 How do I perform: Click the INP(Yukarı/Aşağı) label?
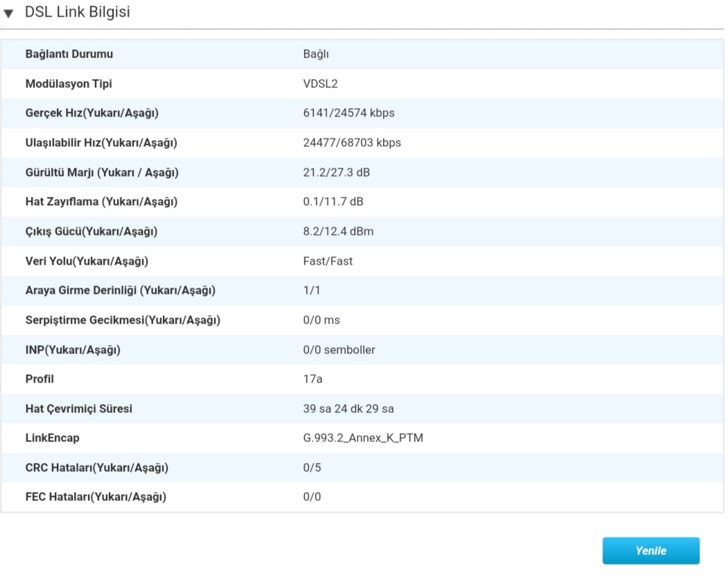pyautogui.click(x=73, y=350)
